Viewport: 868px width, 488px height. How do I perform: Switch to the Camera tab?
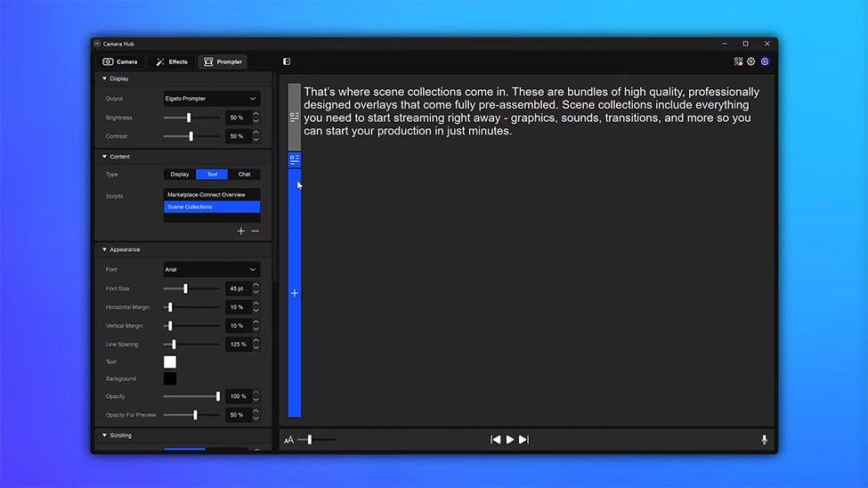pyautogui.click(x=120, y=61)
